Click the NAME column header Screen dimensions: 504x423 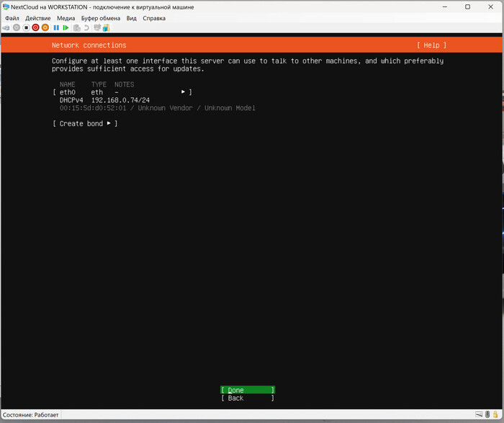click(x=67, y=84)
